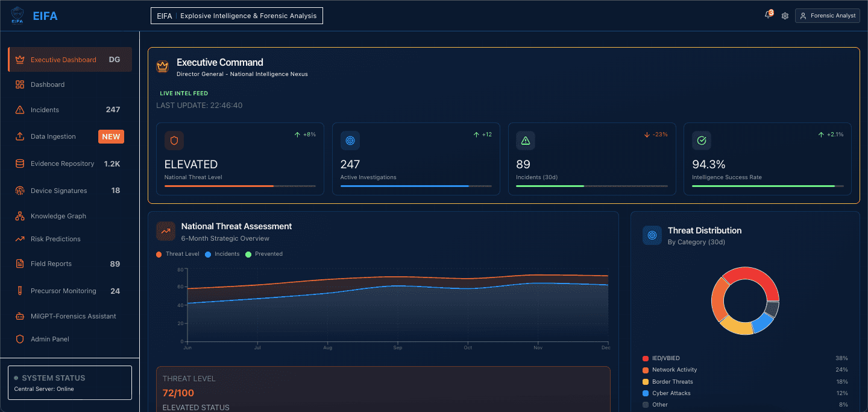Click the EIFA shield logo icon
The width and height of the screenshot is (868, 412).
click(x=17, y=16)
